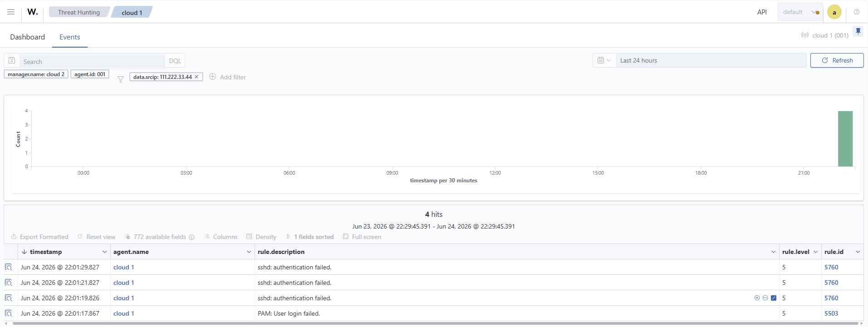Image resolution: width=868 pixels, height=327 pixels.
Task: Filter out value minus icon in third row
Action: click(765, 298)
